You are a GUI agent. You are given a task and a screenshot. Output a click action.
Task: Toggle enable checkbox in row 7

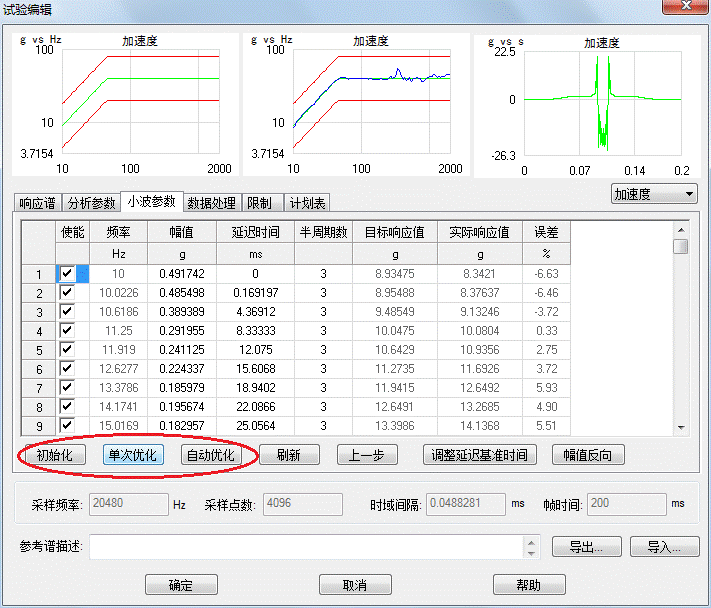[x=67, y=388]
